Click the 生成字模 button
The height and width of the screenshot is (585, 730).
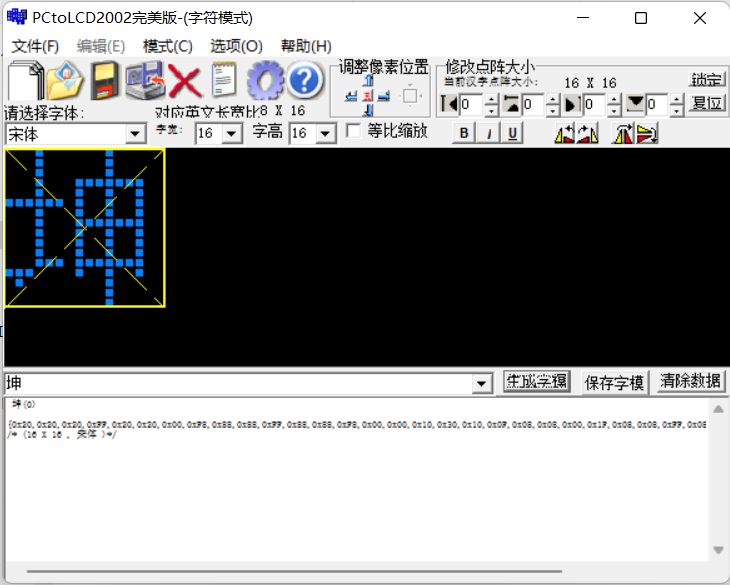coord(536,381)
